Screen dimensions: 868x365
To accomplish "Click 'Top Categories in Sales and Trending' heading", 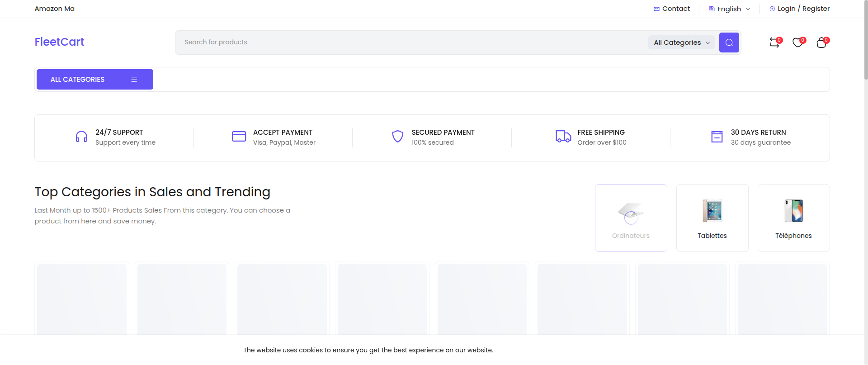I will pos(152,192).
